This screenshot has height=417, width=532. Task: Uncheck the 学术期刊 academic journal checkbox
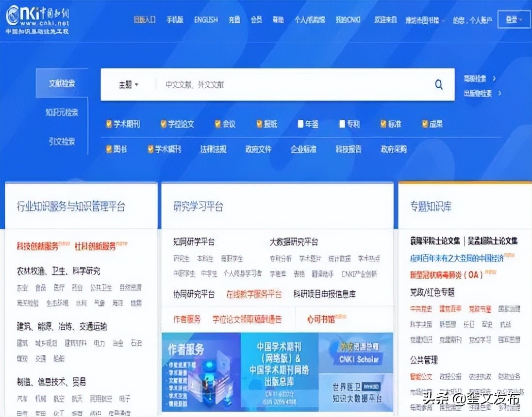pos(109,124)
